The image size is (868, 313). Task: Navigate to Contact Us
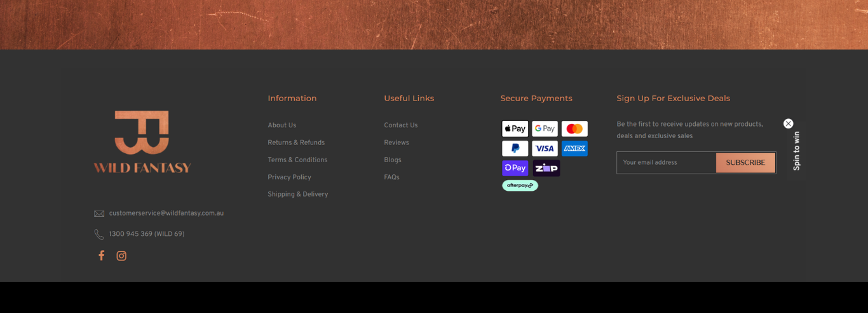(x=400, y=125)
